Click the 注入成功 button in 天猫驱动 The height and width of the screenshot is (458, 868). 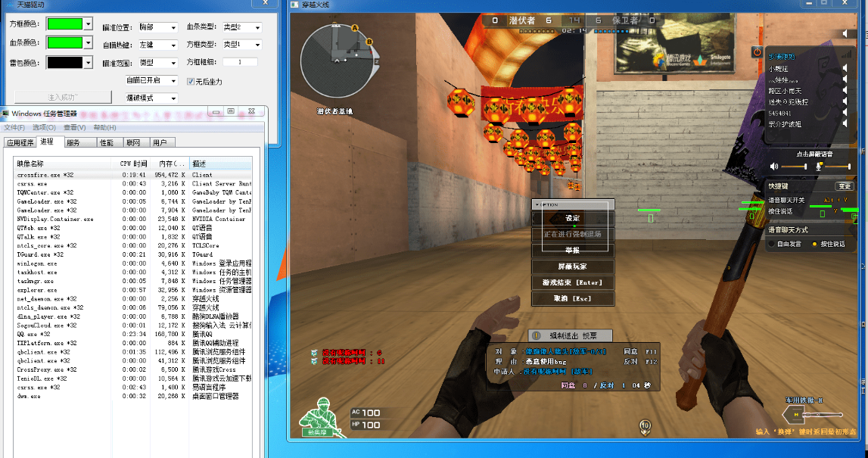click(x=63, y=98)
